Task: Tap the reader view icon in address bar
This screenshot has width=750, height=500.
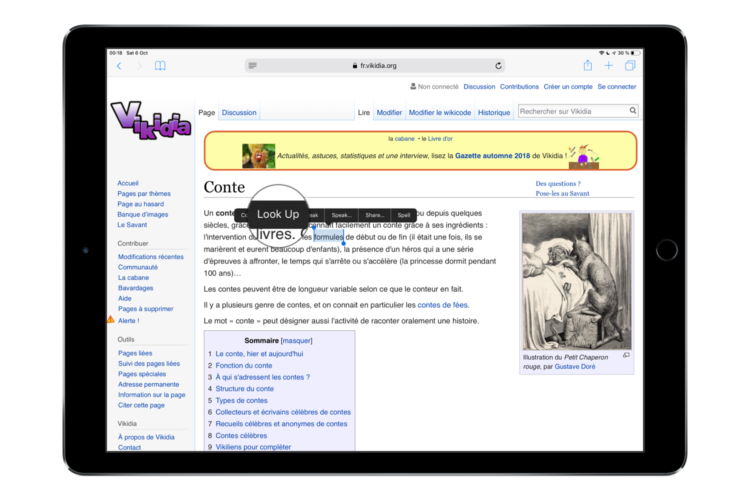Action: click(x=253, y=66)
